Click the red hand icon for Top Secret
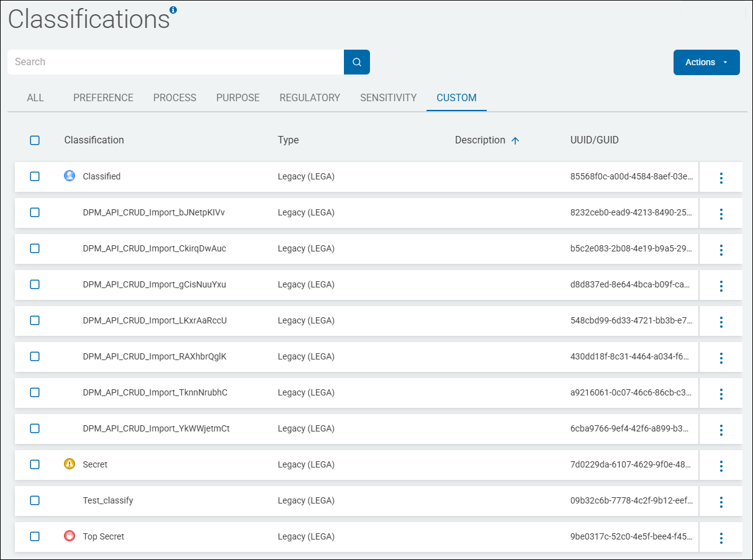 pos(70,536)
